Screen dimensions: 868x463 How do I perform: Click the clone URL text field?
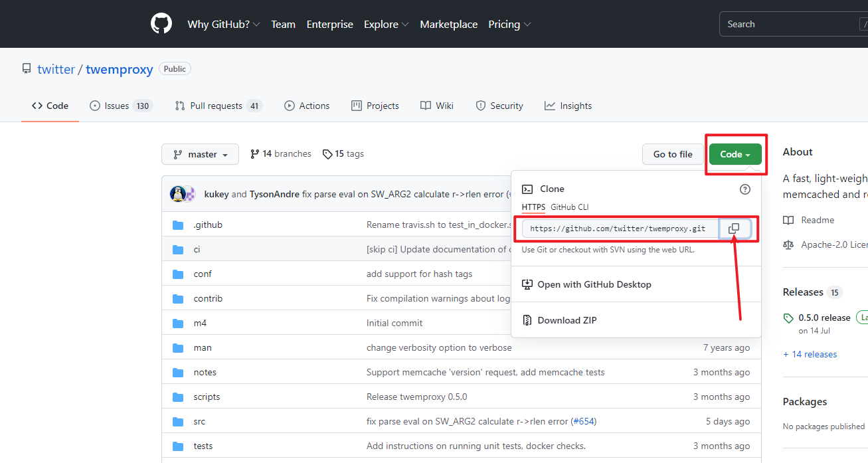tap(619, 229)
